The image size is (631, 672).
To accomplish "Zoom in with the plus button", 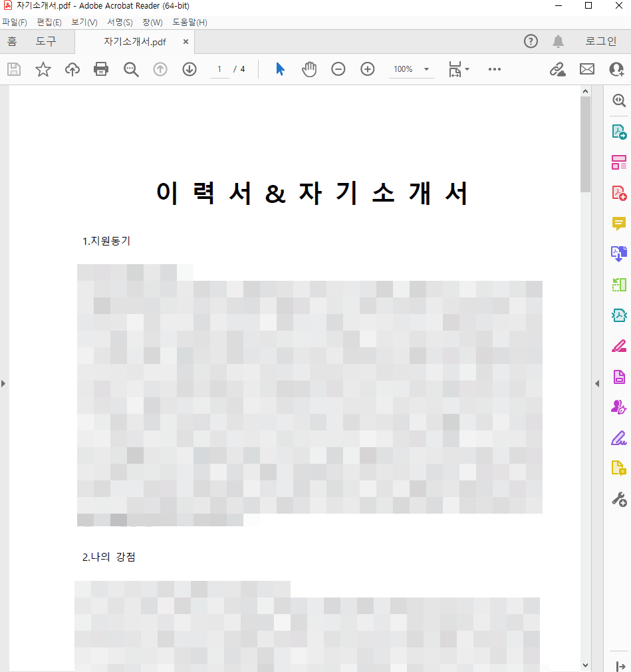I will (367, 69).
